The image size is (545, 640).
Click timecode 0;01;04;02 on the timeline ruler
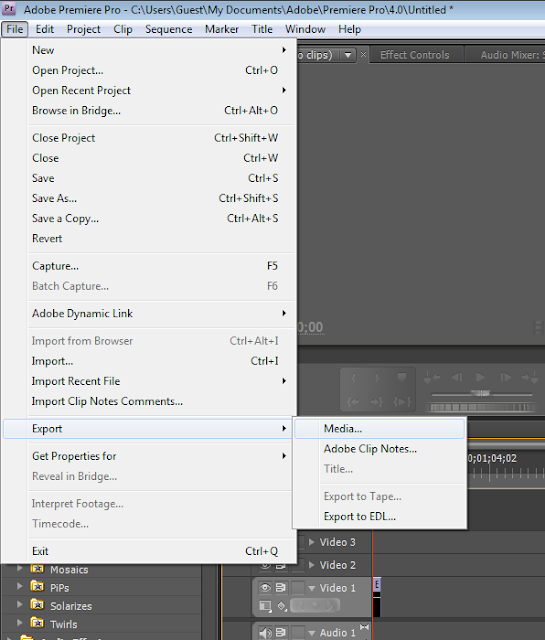(x=492, y=458)
